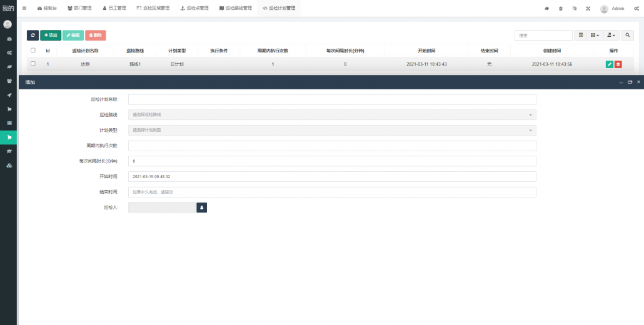
Task: Click the user picker icon beside 巡检人
Action: pos(201,207)
